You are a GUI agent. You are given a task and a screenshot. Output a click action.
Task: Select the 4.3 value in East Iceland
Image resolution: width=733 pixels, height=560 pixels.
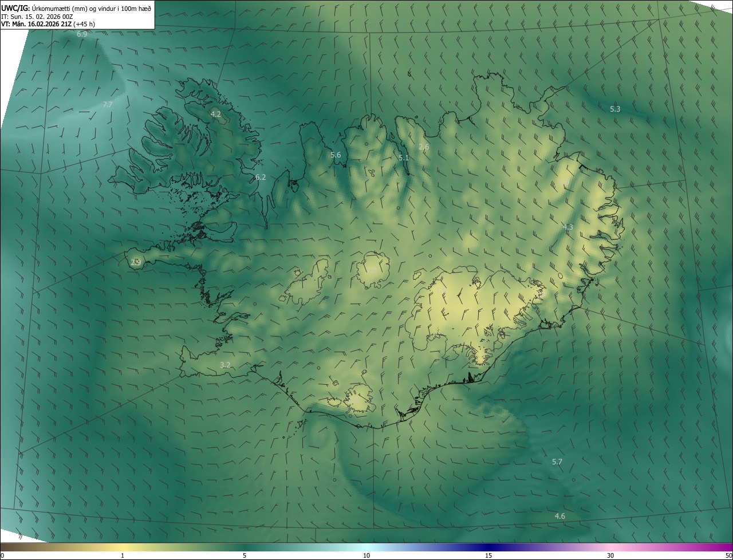click(568, 227)
